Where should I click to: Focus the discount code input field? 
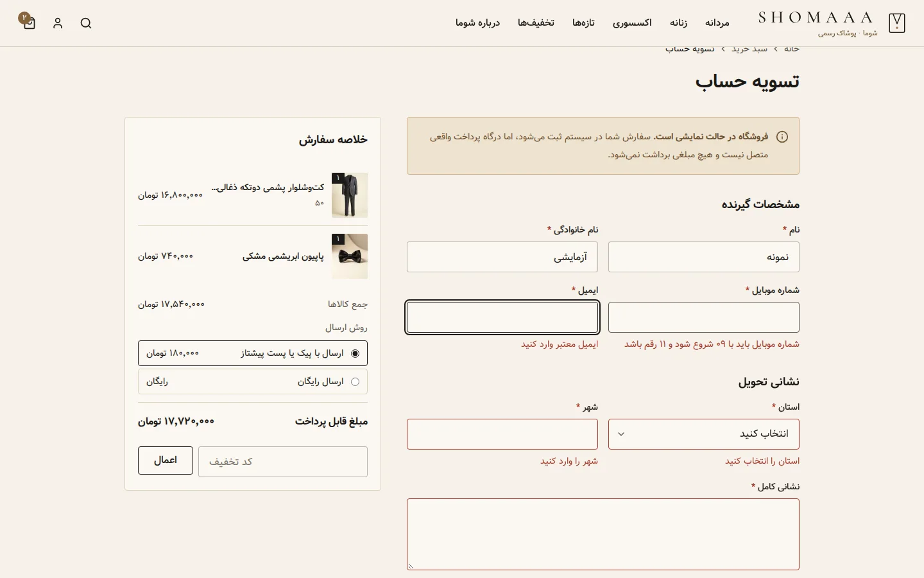[x=283, y=462]
